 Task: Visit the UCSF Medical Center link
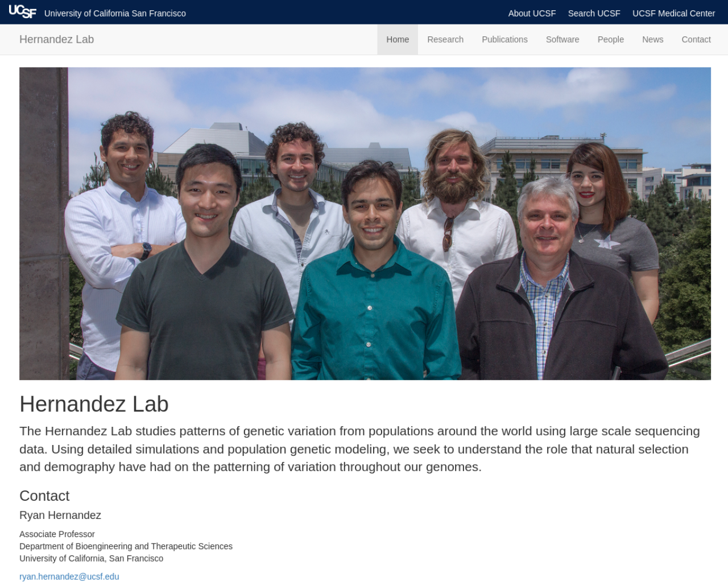(673, 13)
